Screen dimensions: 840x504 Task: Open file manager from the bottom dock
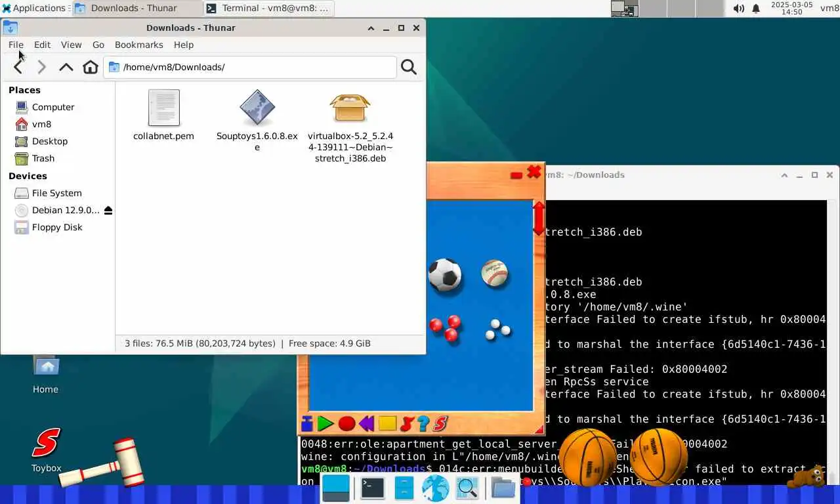click(404, 488)
